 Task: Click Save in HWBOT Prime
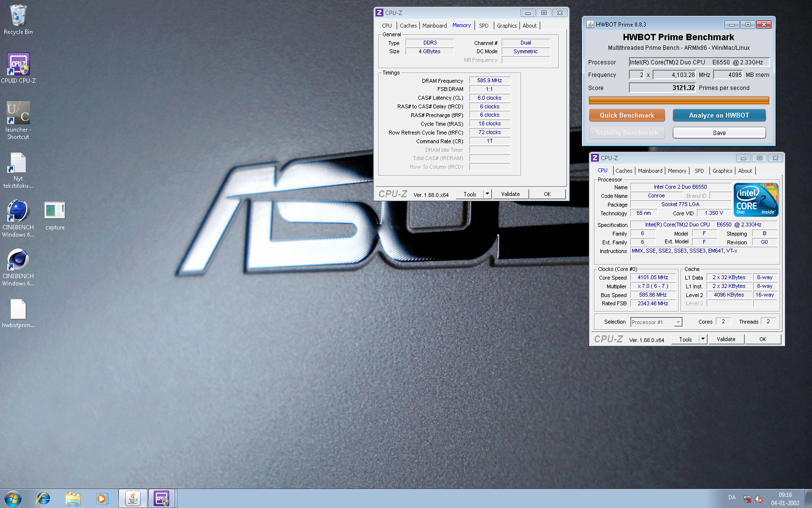719,133
